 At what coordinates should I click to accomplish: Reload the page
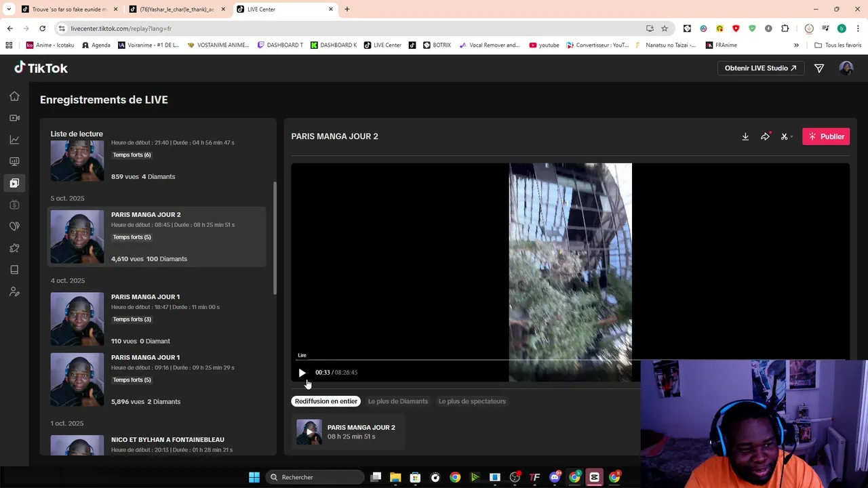(42, 28)
